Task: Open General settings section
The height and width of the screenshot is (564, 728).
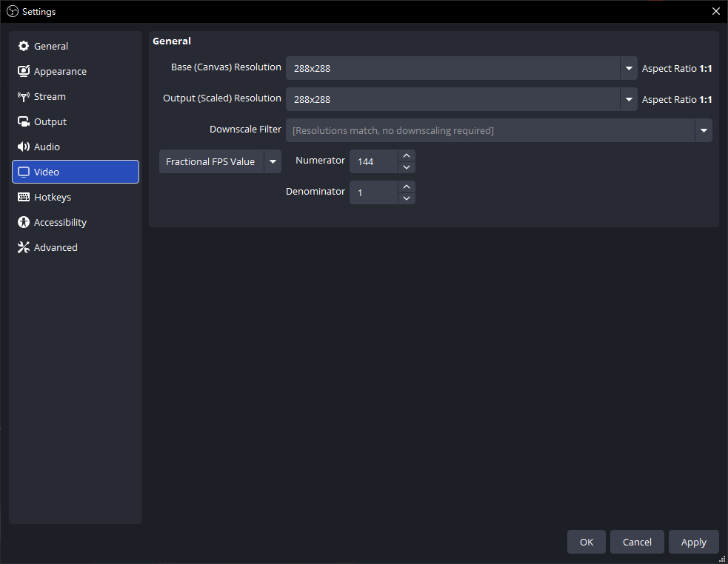Action: [x=76, y=46]
